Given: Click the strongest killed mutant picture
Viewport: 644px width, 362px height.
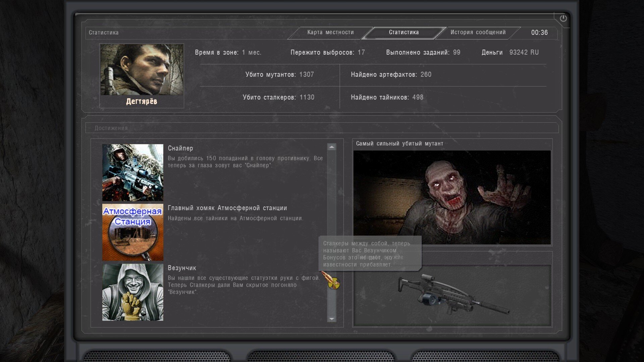Looking at the screenshot, I should click(x=452, y=197).
